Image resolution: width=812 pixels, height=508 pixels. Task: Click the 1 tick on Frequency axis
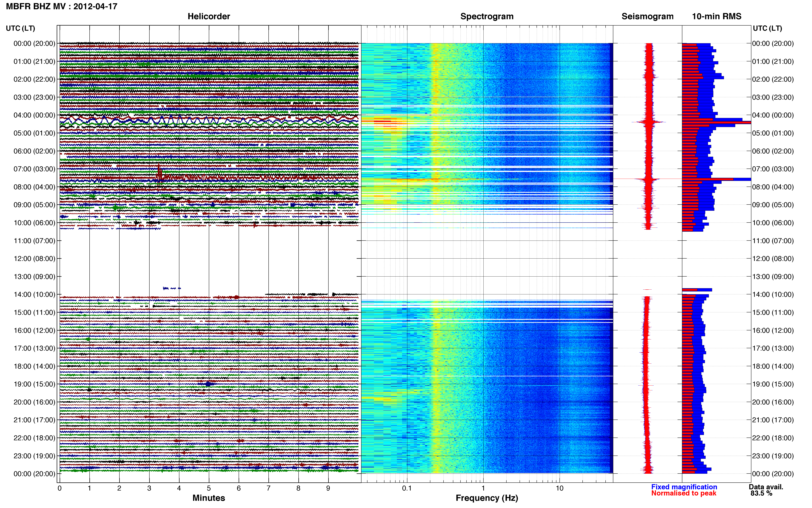(x=483, y=488)
